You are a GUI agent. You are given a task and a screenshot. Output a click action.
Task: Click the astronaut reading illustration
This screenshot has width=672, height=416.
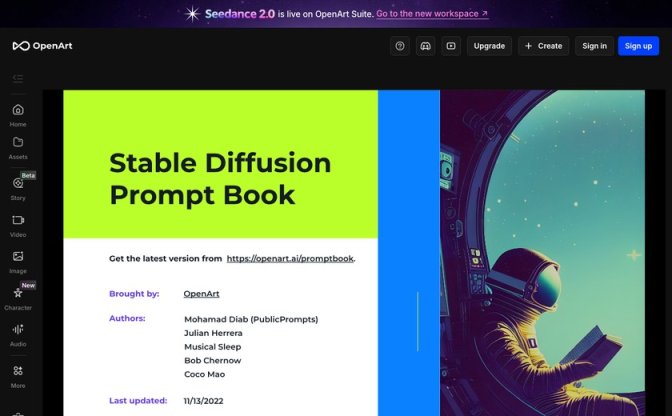point(542,253)
